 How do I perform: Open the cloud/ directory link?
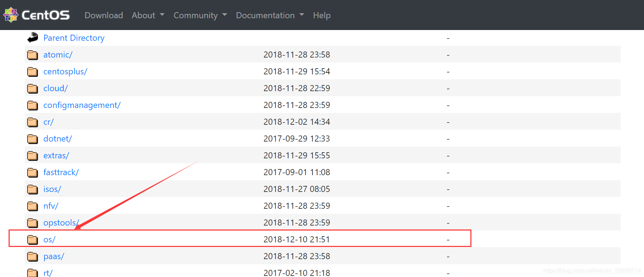pos(55,88)
